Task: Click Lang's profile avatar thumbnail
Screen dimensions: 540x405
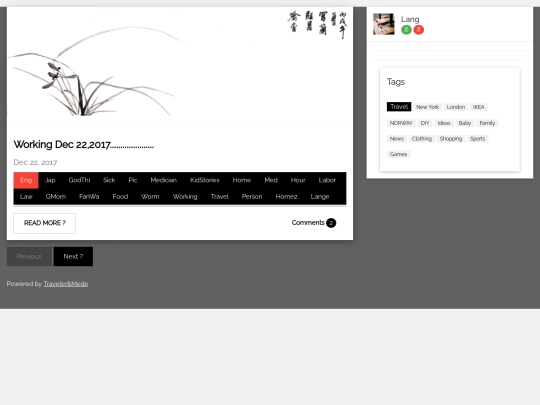Action: [x=384, y=24]
